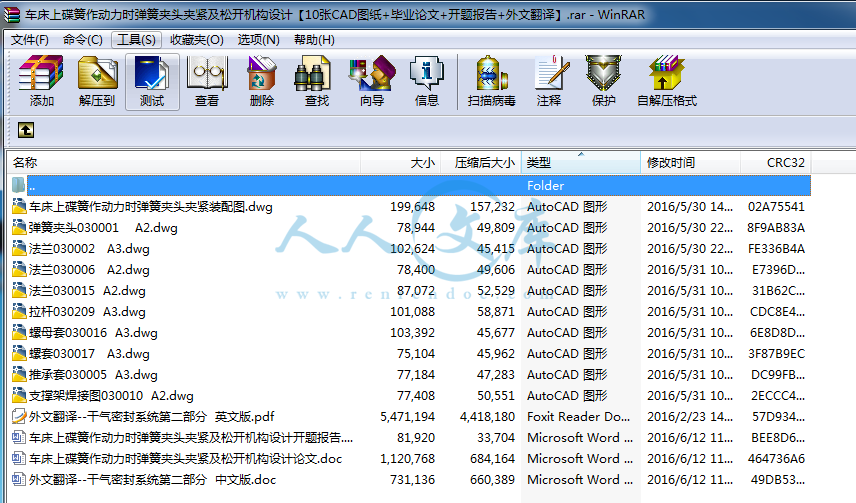This screenshot has height=503, width=856.
Task: Open the 命令(C) menu
Action: 82,40
